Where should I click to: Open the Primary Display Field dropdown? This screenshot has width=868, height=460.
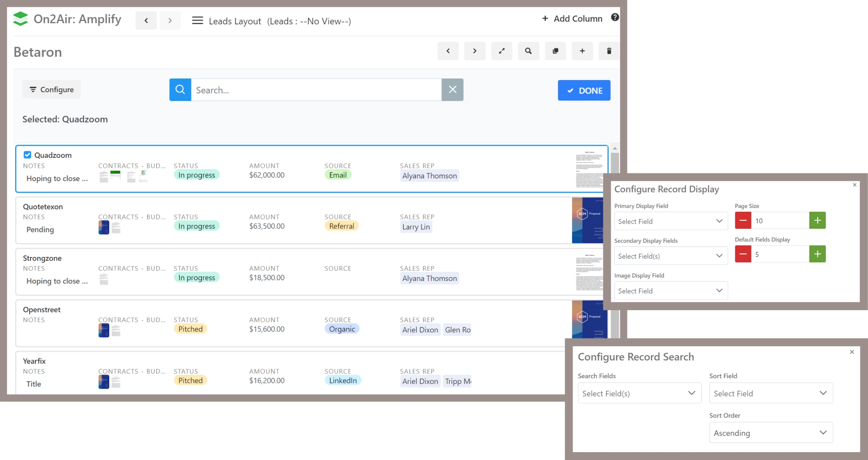(671, 221)
